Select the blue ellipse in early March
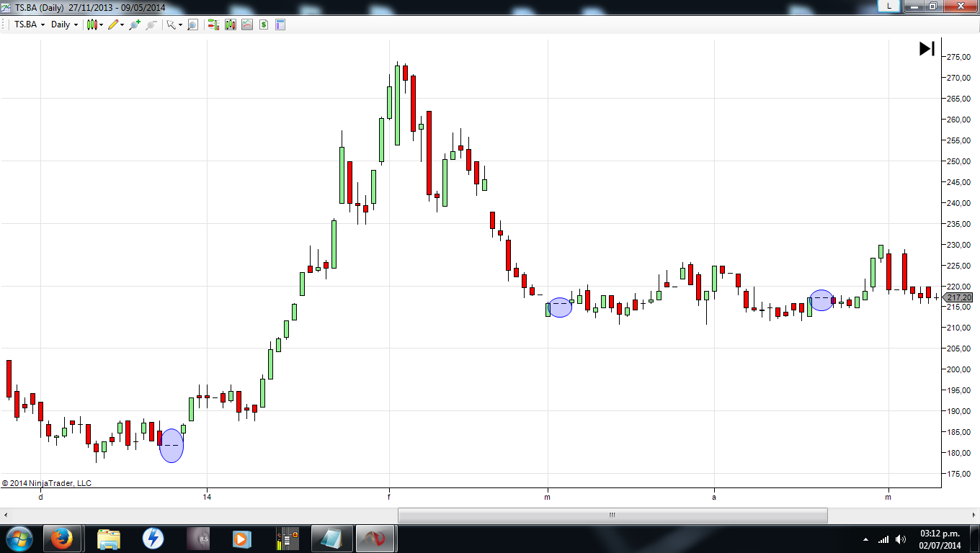 (x=560, y=307)
